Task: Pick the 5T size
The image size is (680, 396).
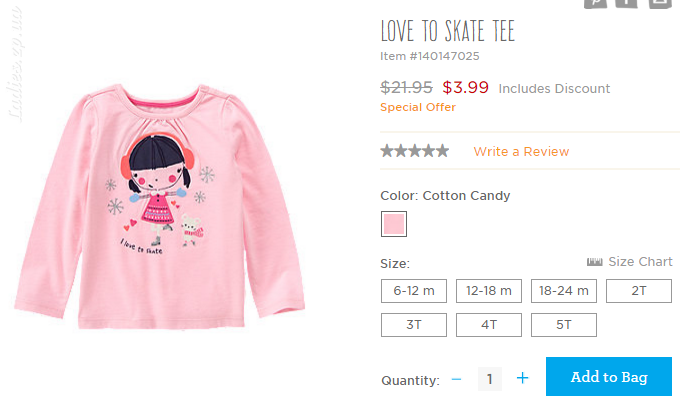Action: coord(564,325)
